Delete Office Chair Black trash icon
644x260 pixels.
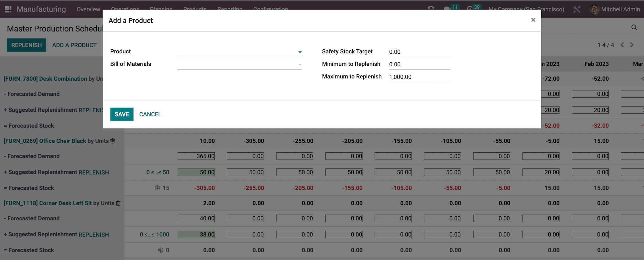click(113, 141)
